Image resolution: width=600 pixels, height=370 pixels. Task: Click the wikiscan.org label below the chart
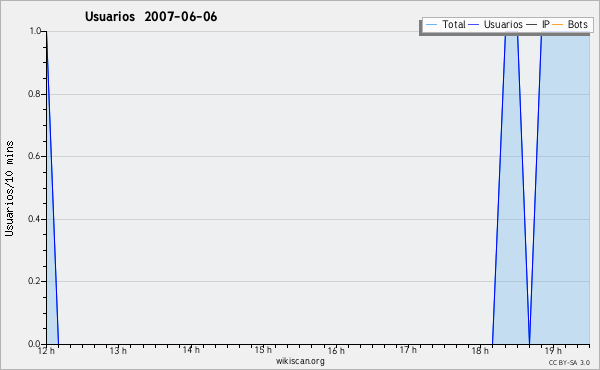point(300,361)
